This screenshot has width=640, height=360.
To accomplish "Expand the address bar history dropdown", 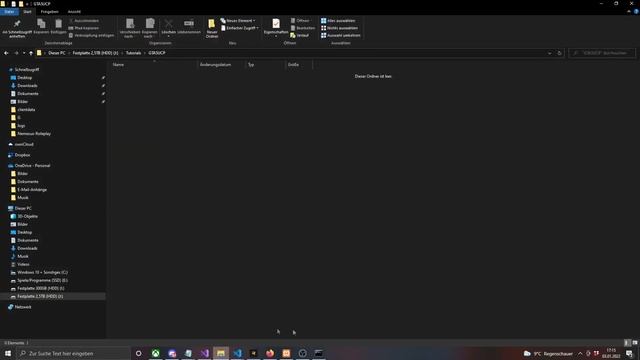I will tap(549, 53).
